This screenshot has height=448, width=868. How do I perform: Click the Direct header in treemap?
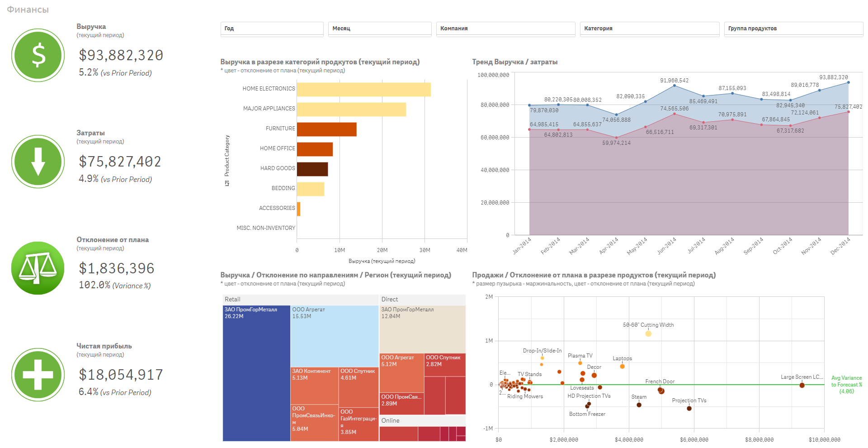(422, 300)
